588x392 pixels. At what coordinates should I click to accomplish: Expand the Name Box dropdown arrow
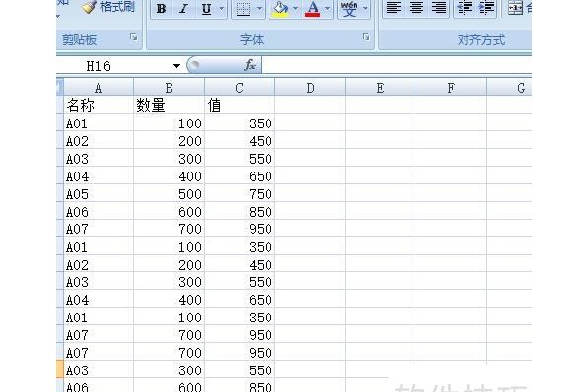tap(176, 66)
